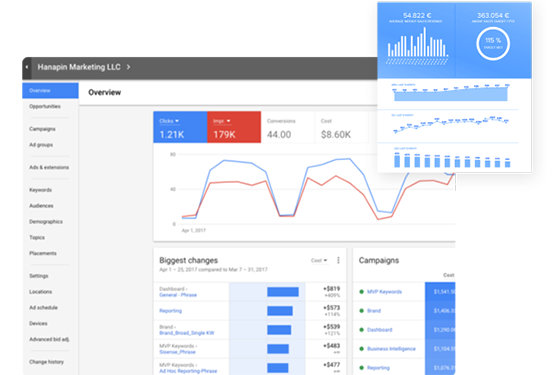Open the Clicks metric dropdown
This screenshot has height=375, width=555.
[169, 121]
